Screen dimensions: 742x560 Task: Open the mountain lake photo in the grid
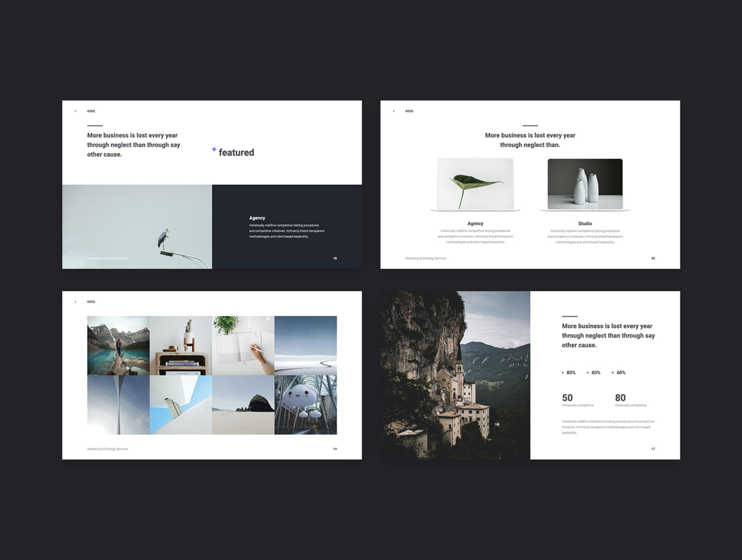coord(118,345)
